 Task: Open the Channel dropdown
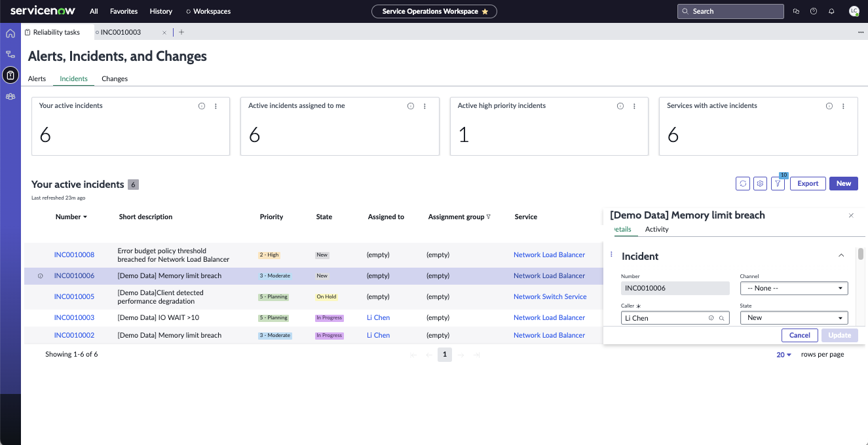point(794,288)
